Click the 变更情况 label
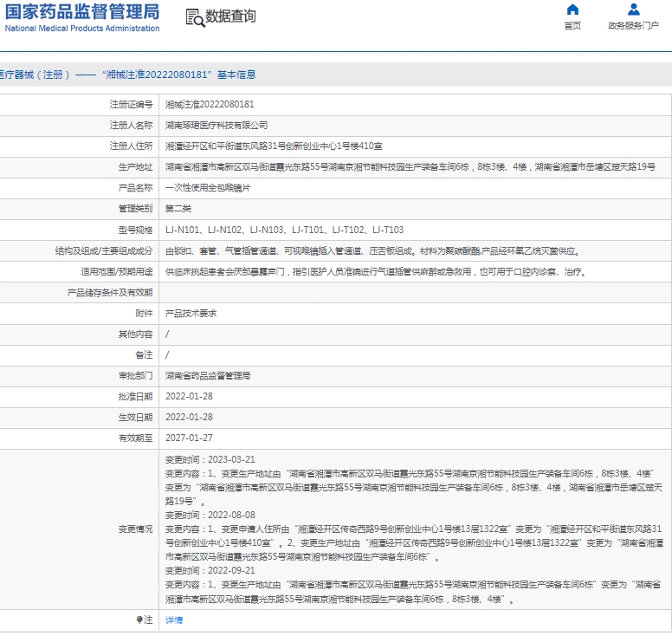The width and height of the screenshot is (672, 636). point(135,529)
